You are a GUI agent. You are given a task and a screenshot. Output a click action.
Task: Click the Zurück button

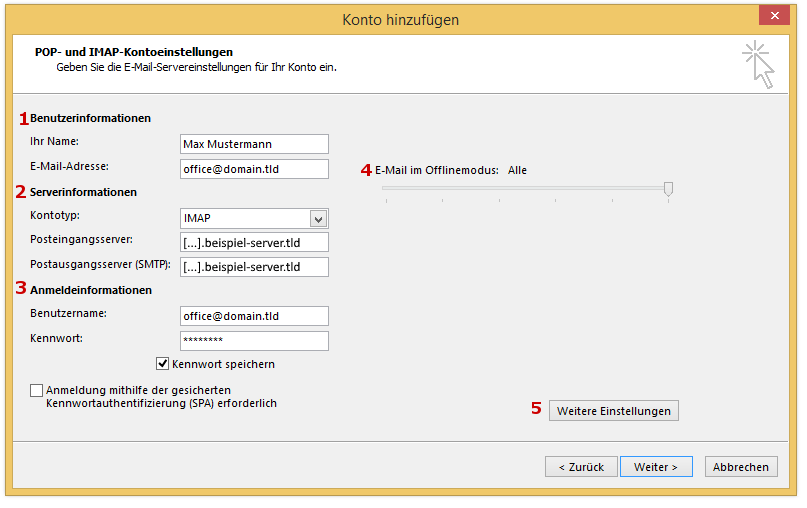pyautogui.click(x=581, y=467)
